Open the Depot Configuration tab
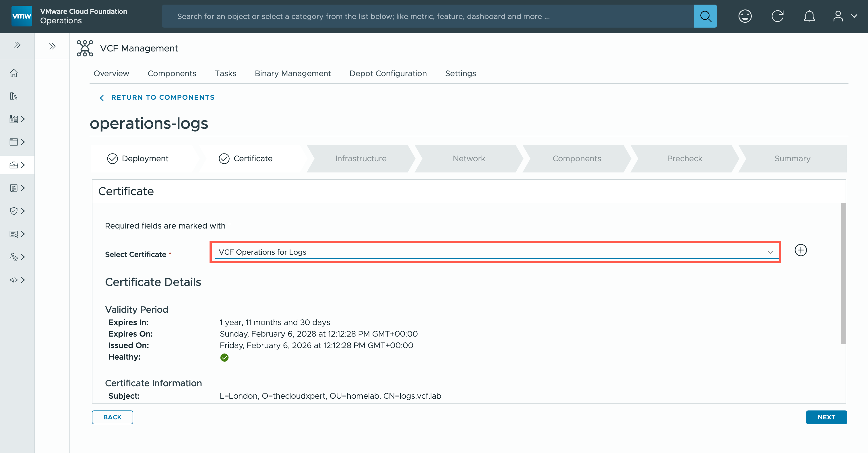The image size is (868, 453). [388, 74]
